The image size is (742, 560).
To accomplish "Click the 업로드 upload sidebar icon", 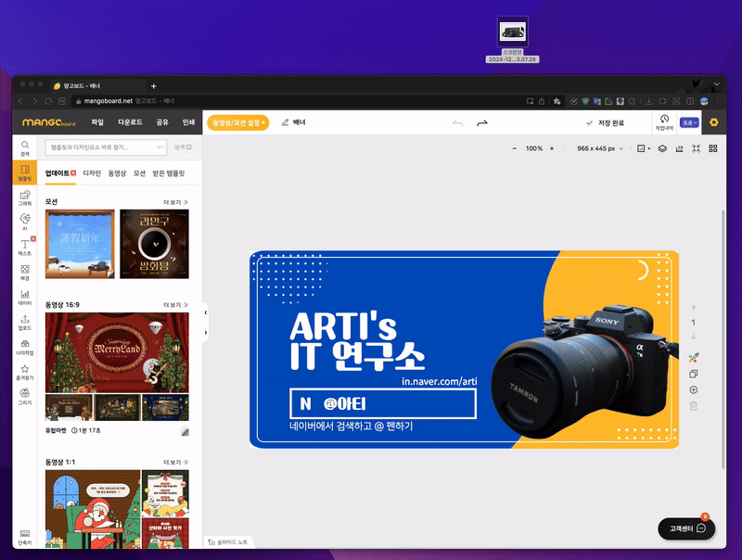I will (x=25, y=322).
